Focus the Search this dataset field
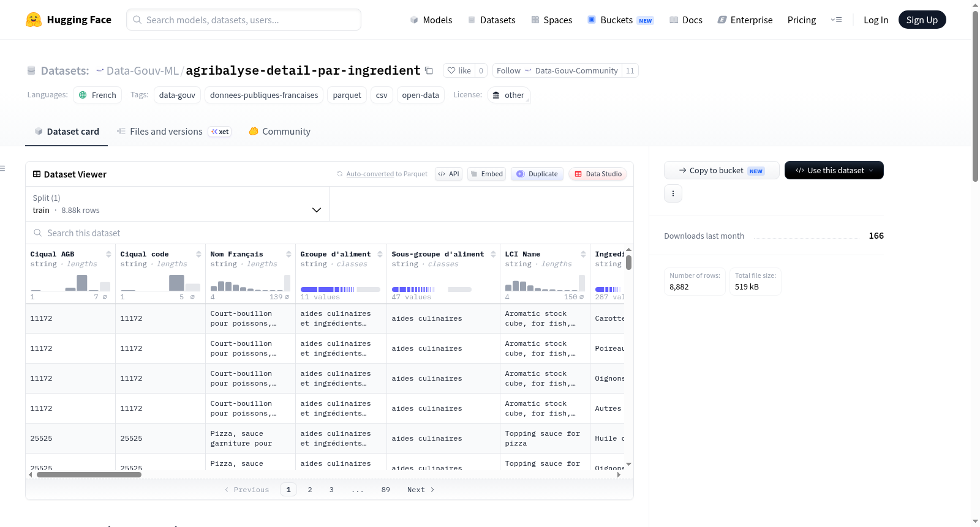The image size is (980, 527). pyautogui.click(x=330, y=233)
